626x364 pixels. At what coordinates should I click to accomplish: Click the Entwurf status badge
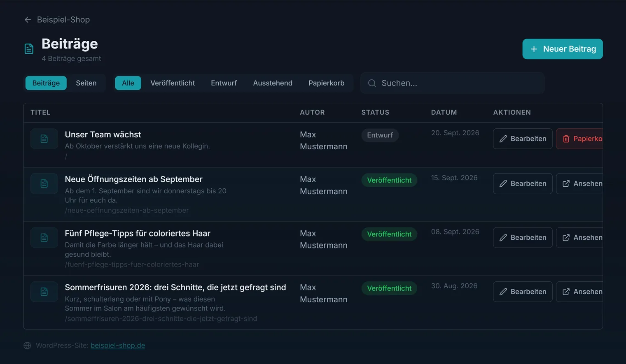380,135
